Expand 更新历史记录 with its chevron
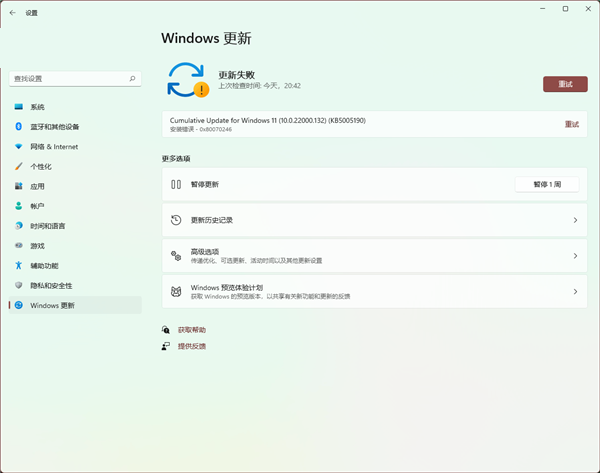 pyautogui.click(x=574, y=220)
